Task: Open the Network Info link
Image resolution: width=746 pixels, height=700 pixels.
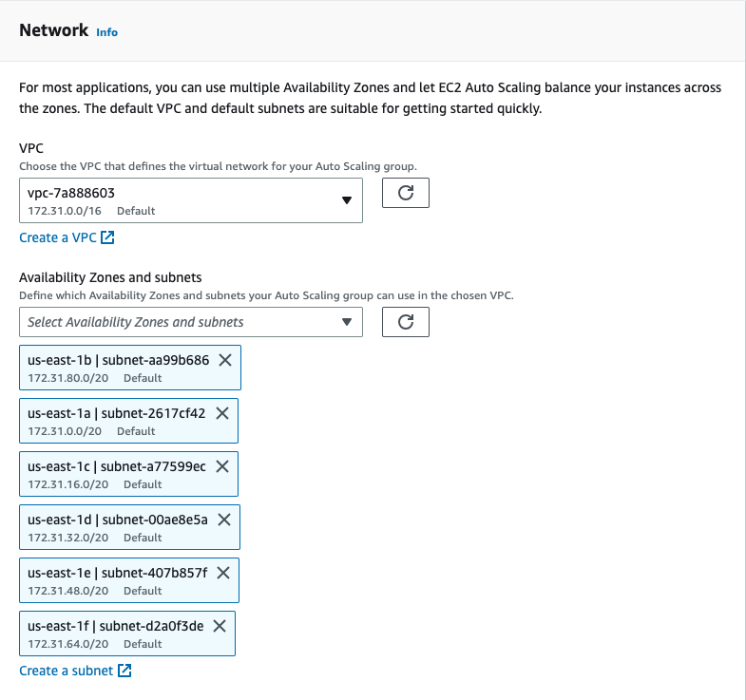Action: pyautogui.click(x=106, y=32)
